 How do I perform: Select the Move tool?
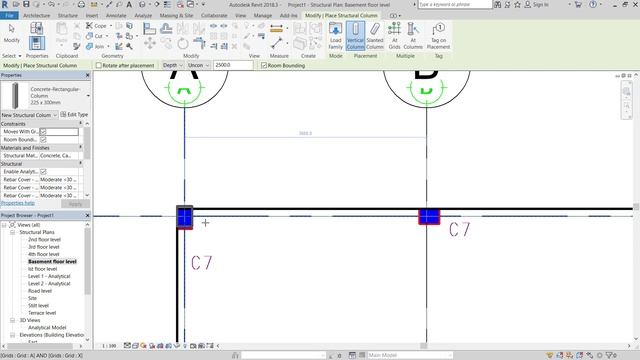150,43
